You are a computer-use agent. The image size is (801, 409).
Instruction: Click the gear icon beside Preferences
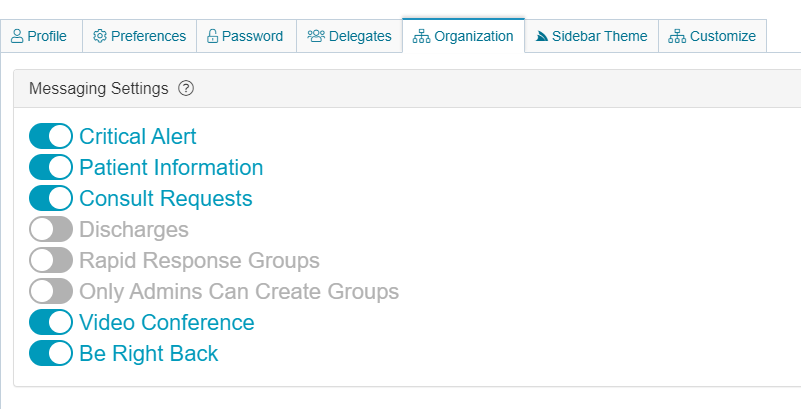coord(100,36)
